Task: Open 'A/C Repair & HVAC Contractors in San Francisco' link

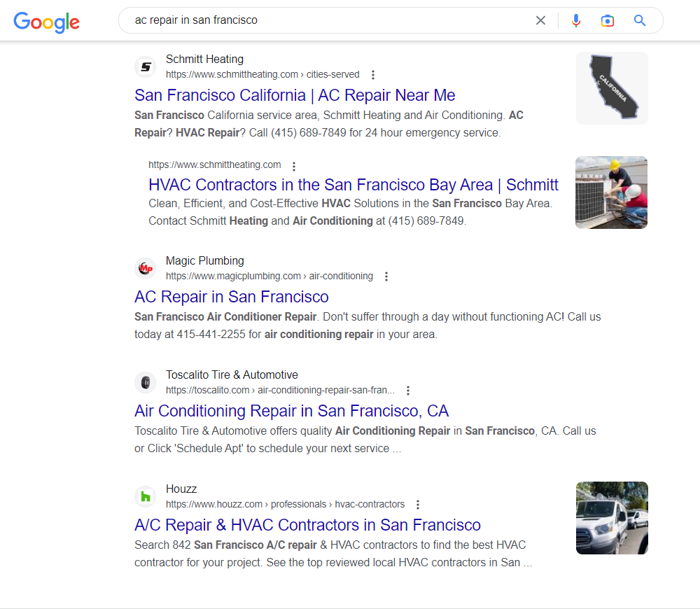Action: (x=307, y=524)
